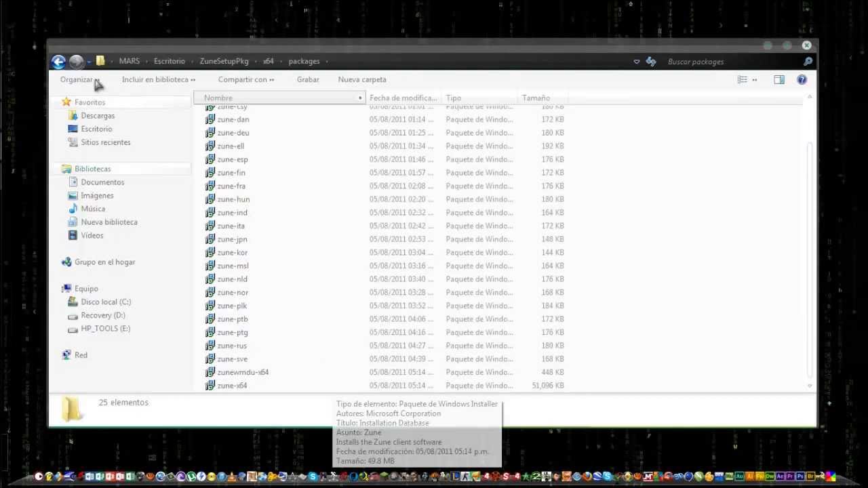Sort by the Fecha de modifica... column

pos(403,98)
